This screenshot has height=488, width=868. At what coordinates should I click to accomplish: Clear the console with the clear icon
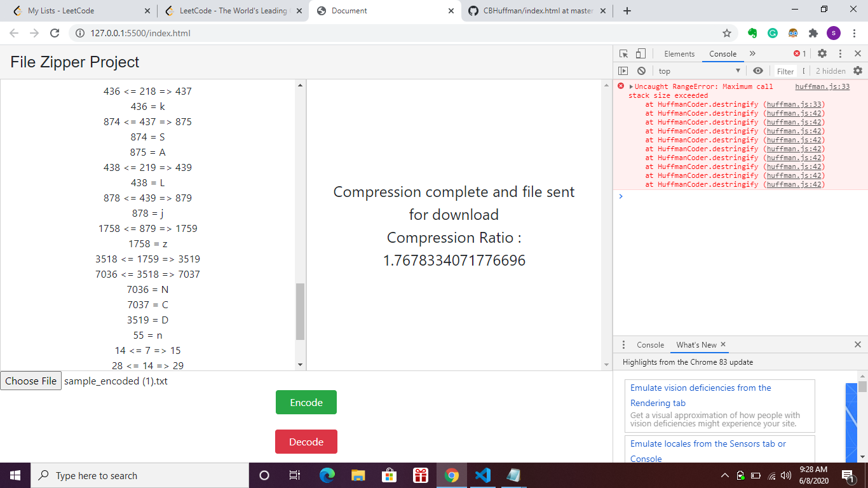coord(641,71)
